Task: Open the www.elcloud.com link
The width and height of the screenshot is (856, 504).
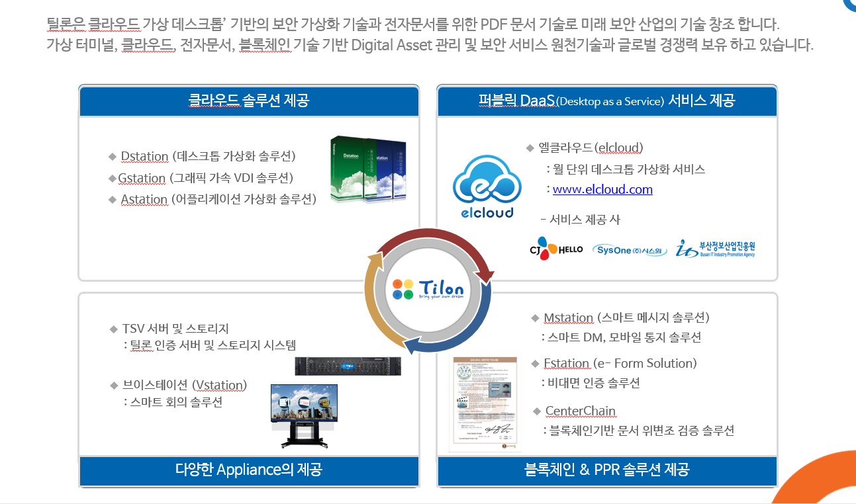Action: click(x=602, y=190)
